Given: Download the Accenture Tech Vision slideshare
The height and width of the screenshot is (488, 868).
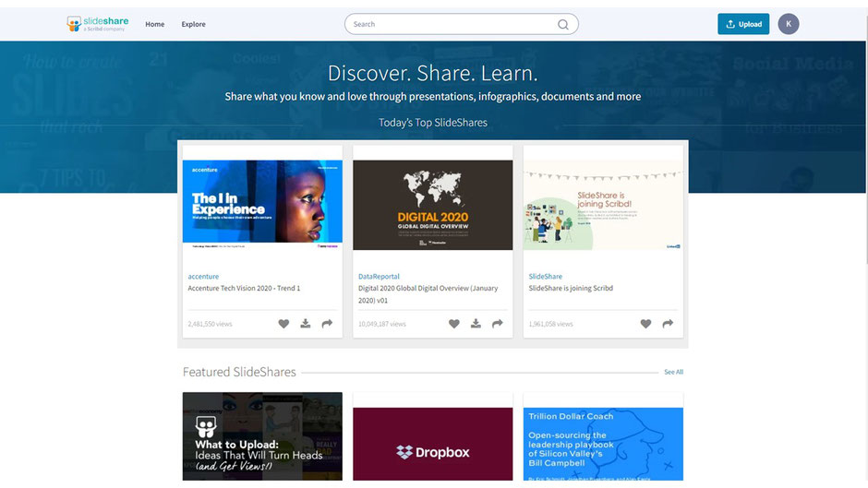Looking at the screenshot, I should (x=306, y=324).
